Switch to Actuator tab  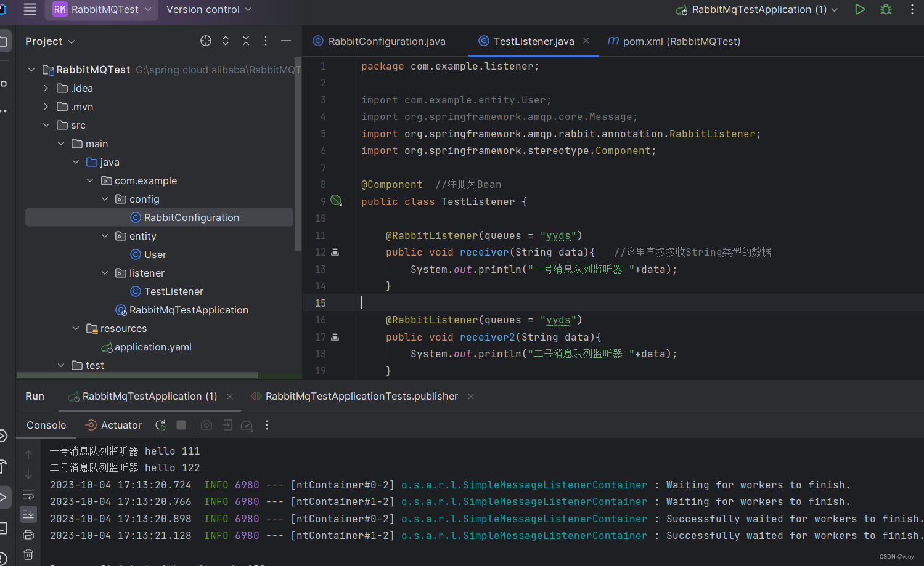[x=113, y=425]
